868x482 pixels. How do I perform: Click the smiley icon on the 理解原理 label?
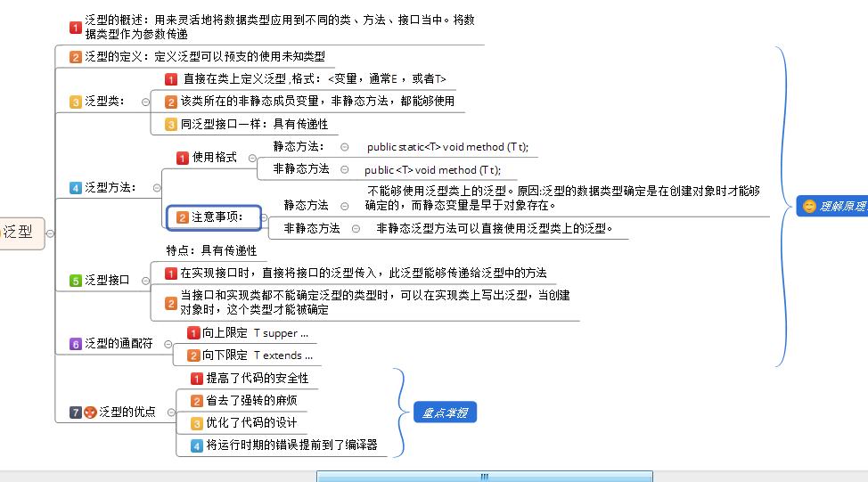pyautogui.click(x=809, y=206)
